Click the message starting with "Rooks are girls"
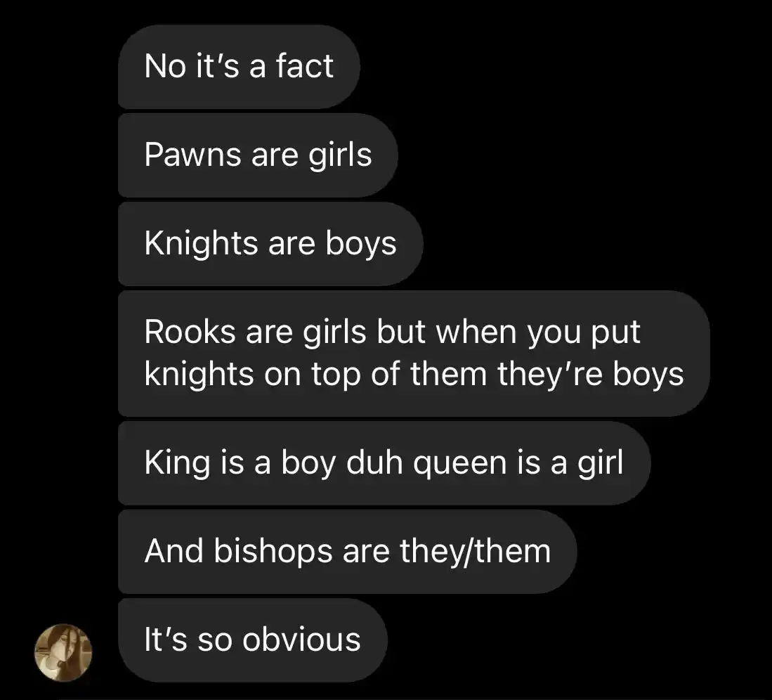The height and width of the screenshot is (700, 772). (414, 354)
